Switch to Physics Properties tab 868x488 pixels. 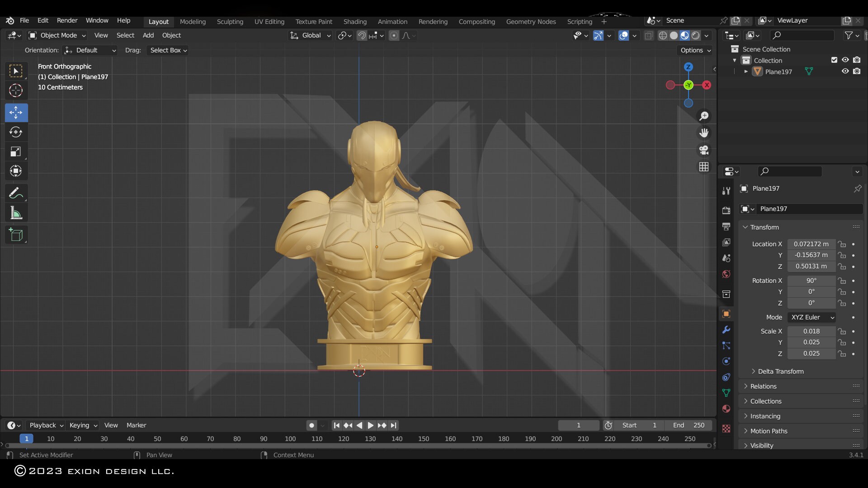click(x=726, y=361)
